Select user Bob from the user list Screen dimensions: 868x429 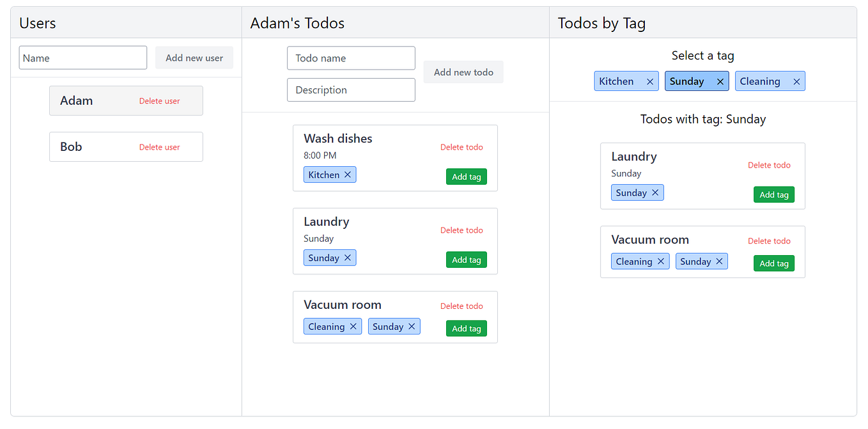[x=71, y=146]
